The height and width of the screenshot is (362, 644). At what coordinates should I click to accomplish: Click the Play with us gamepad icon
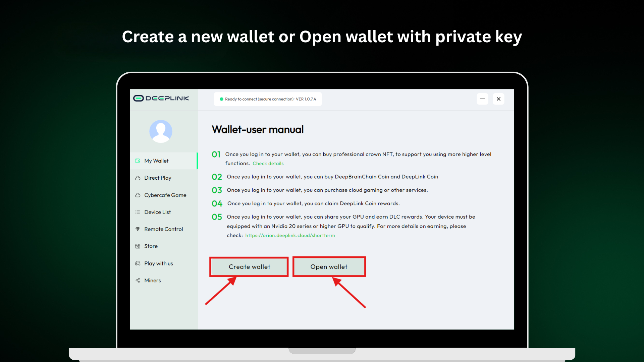[x=138, y=263]
